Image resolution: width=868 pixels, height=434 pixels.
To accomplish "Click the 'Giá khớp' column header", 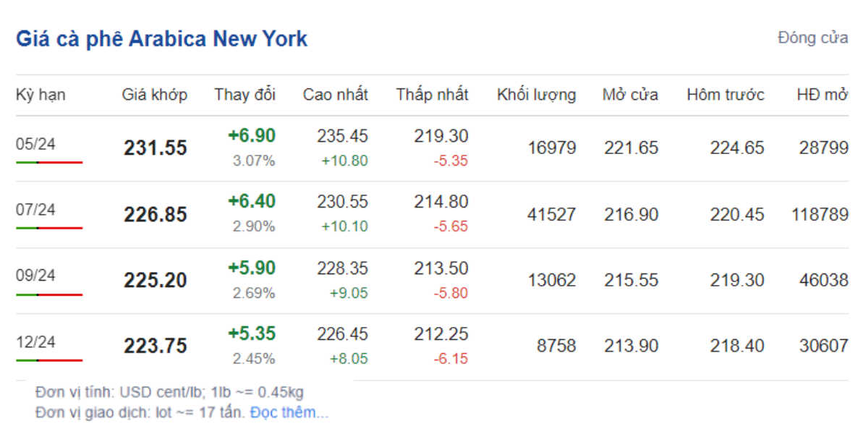I will coord(154,95).
